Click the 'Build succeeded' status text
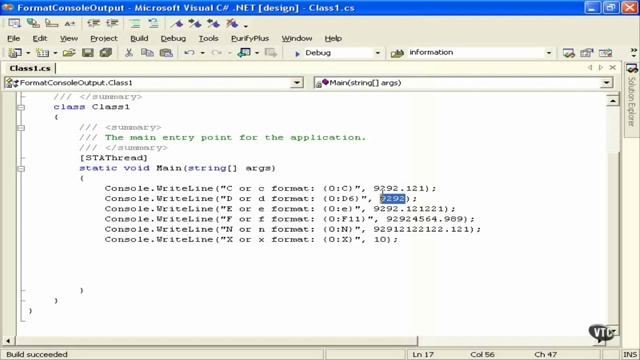 tap(37, 354)
